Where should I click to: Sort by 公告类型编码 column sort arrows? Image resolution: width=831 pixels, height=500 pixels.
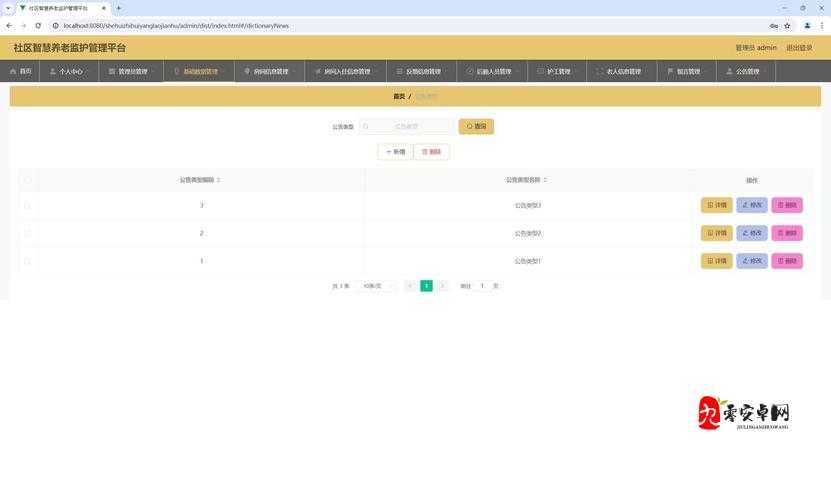tap(219, 180)
